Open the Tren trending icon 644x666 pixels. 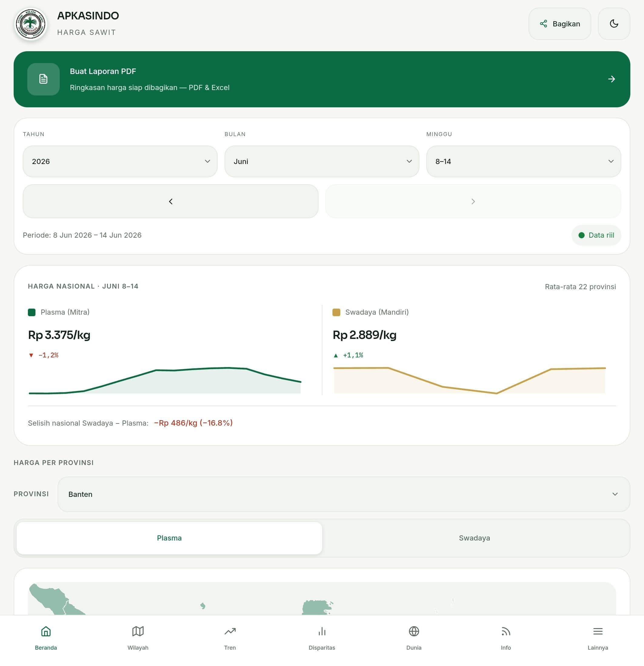click(x=230, y=631)
